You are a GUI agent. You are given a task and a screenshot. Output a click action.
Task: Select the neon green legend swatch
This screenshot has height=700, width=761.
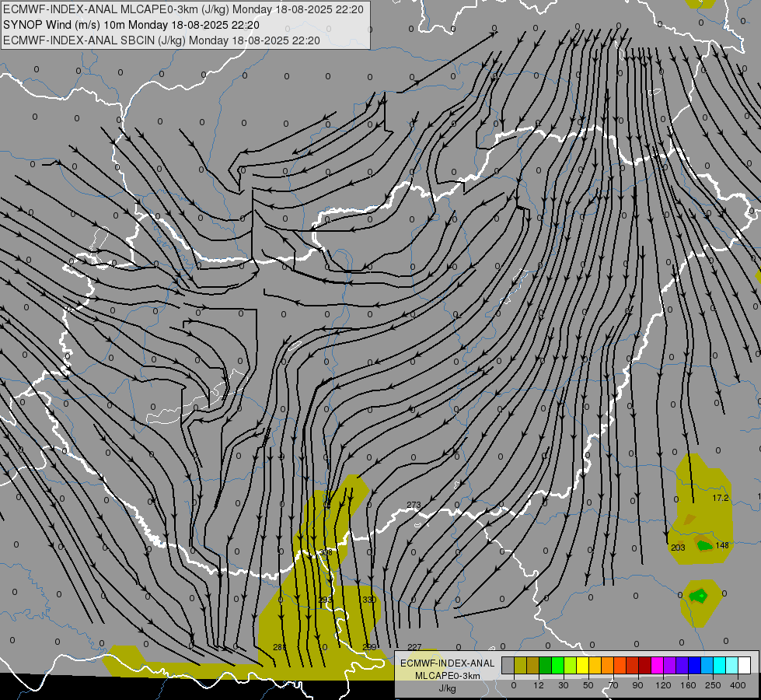[x=557, y=665]
